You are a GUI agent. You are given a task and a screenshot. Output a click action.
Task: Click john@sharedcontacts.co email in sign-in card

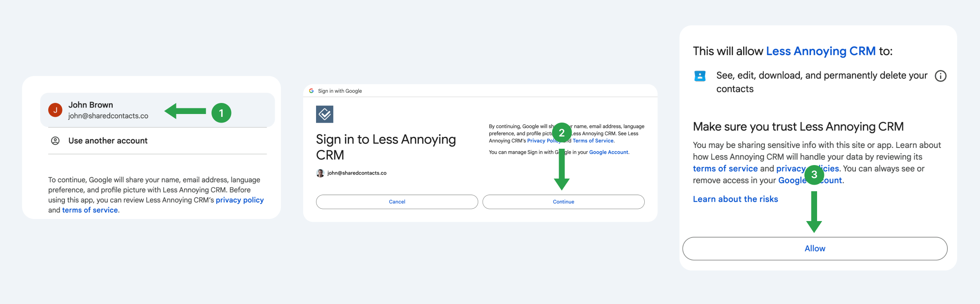[357, 173]
